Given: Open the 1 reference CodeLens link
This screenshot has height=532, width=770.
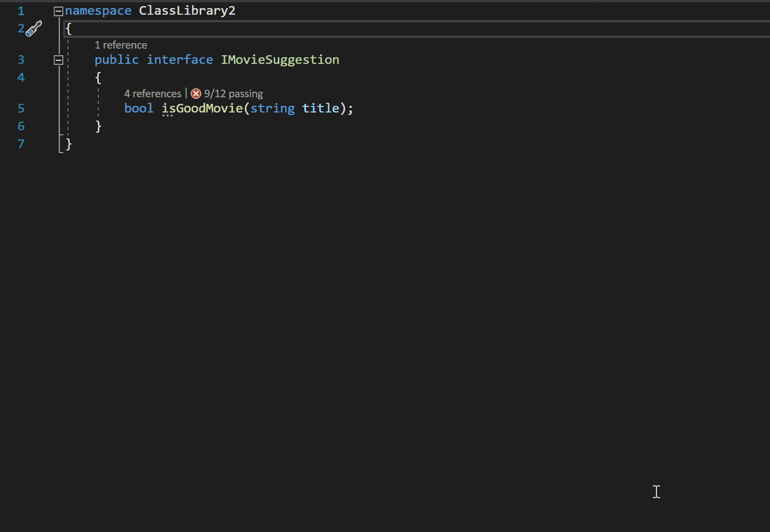Looking at the screenshot, I should coord(121,45).
